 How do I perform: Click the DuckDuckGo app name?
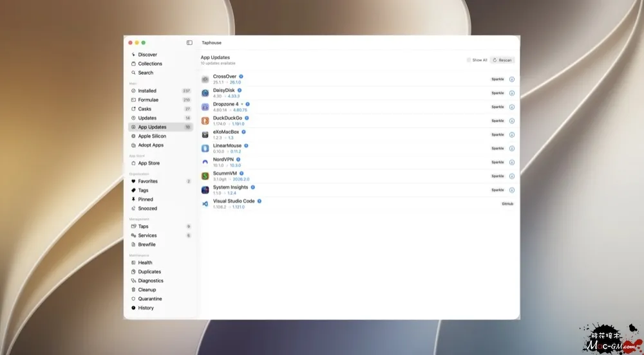point(227,118)
